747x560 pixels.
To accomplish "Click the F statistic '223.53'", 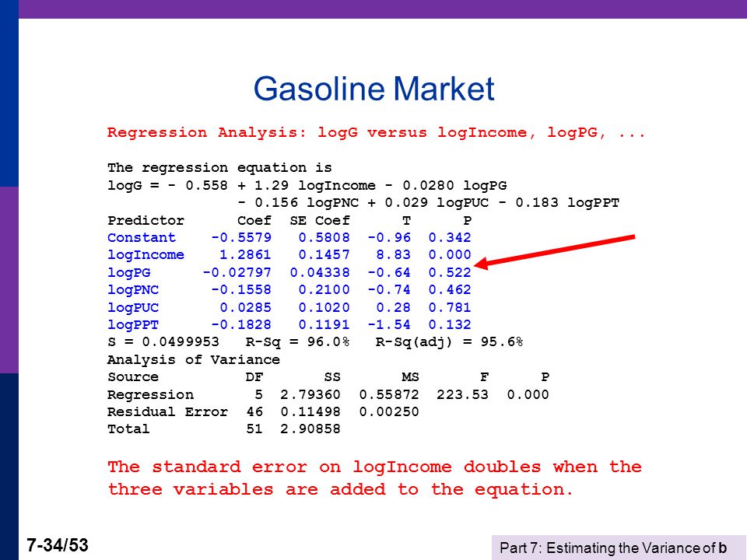I will click(x=462, y=395).
